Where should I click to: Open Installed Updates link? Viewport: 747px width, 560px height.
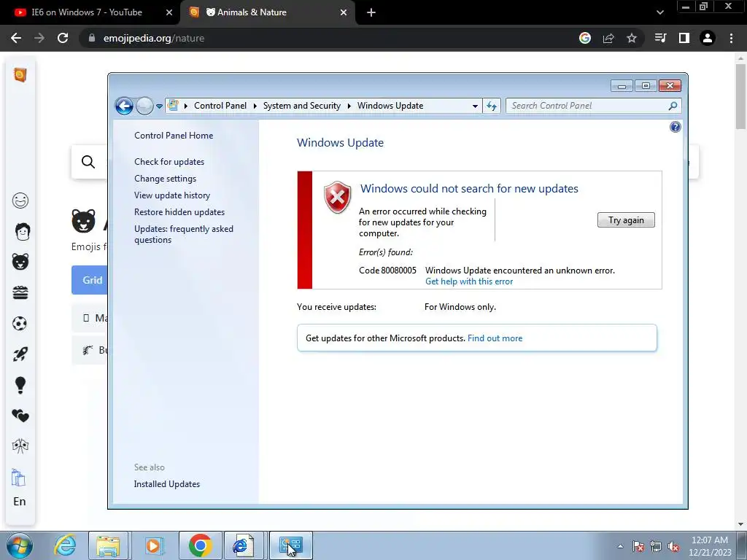[x=167, y=484]
